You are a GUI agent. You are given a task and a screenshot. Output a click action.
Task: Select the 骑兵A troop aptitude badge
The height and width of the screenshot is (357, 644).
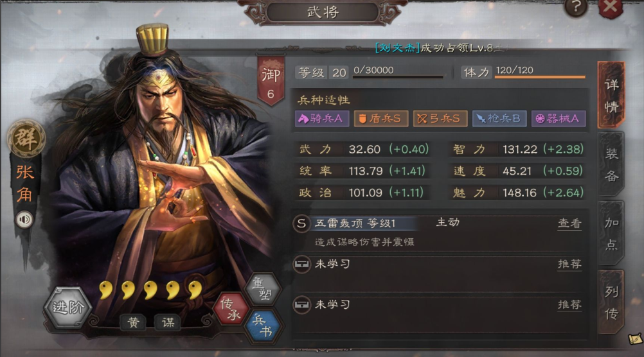click(x=322, y=119)
